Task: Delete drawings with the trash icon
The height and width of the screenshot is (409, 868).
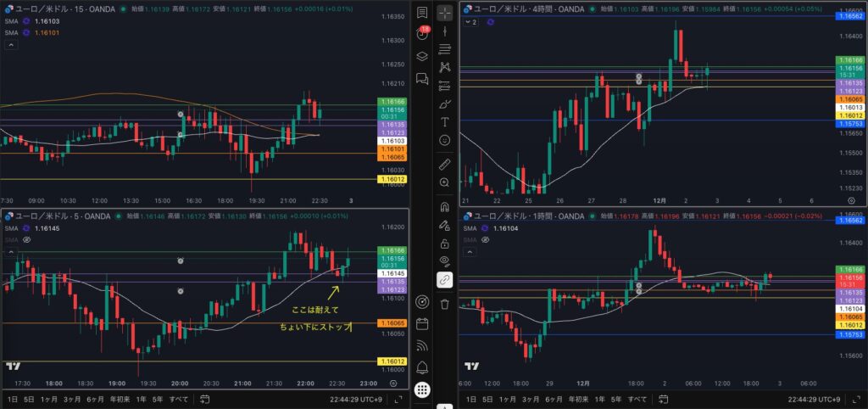Action: [444, 304]
